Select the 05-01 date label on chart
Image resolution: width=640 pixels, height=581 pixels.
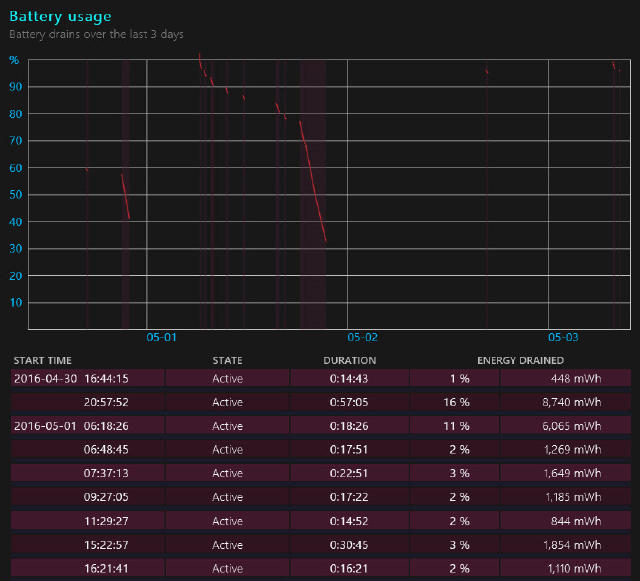point(161,338)
